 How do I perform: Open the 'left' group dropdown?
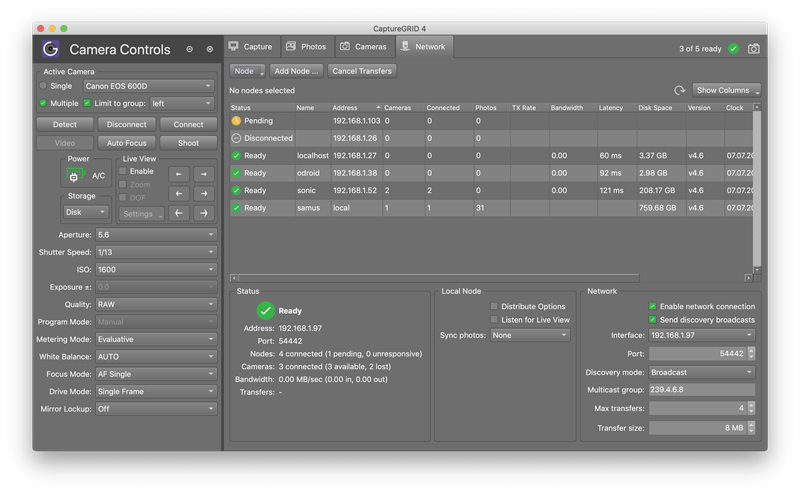tap(182, 103)
